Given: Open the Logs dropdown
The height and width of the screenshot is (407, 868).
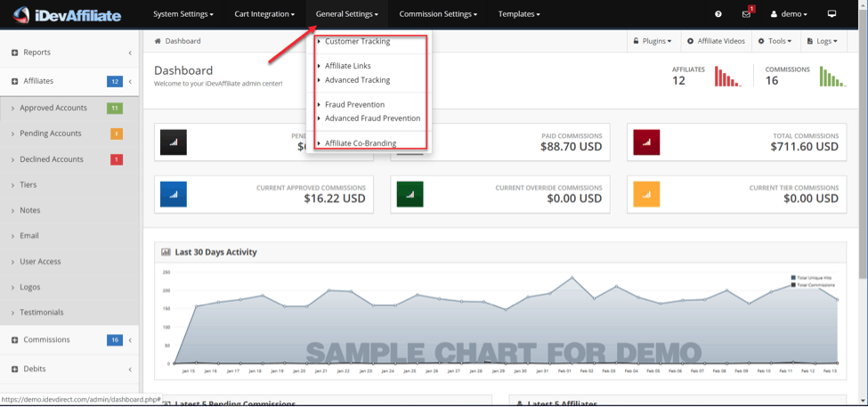Looking at the screenshot, I should (x=823, y=41).
